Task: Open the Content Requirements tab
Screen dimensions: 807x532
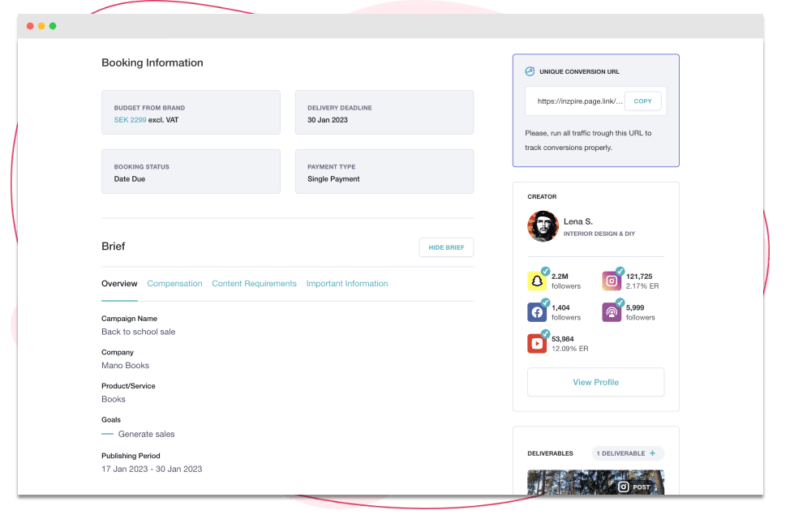Action: click(x=254, y=284)
